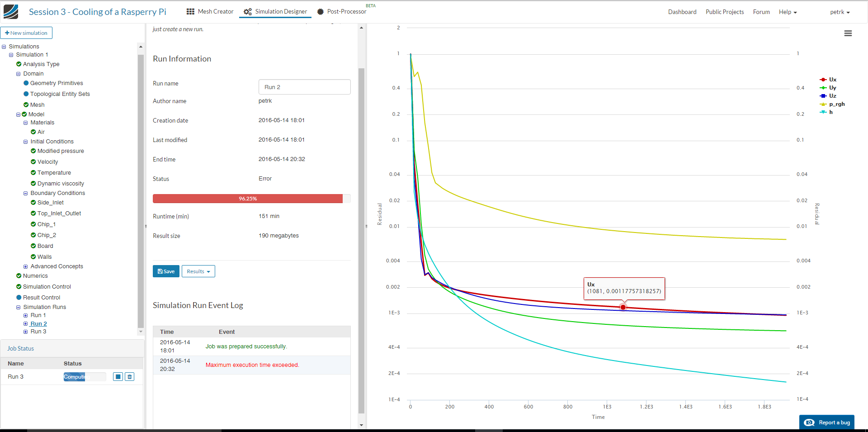The width and height of the screenshot is (868, 432).
Task: Switch to the Post-Processor tab
Action: (x=342, y=12)
